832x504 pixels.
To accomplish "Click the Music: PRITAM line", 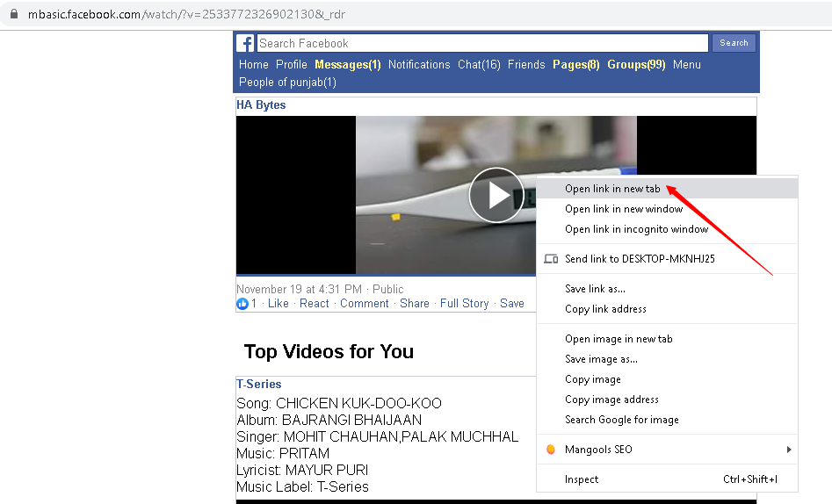I will pos(283,453).
